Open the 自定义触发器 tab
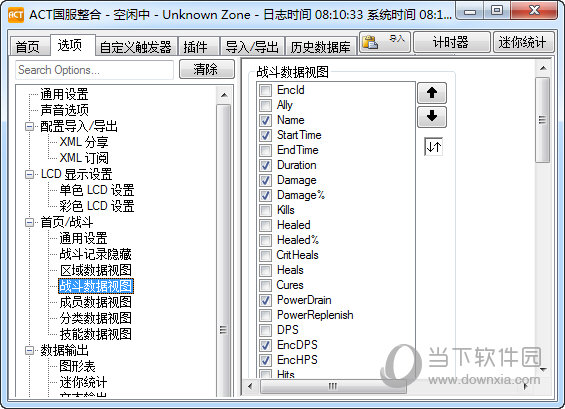The width and height of the screenshot is (565, 409). pyautogui.click(x=136, y=46)
